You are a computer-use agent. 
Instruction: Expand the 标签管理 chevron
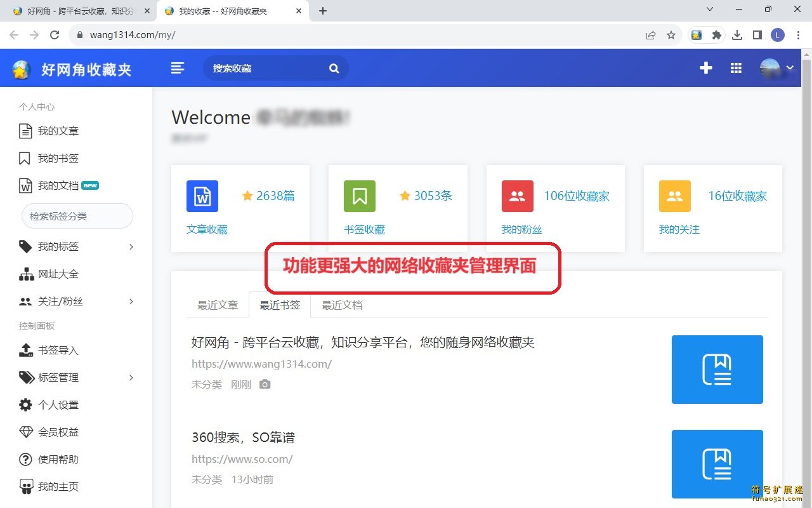pos(131,377)
